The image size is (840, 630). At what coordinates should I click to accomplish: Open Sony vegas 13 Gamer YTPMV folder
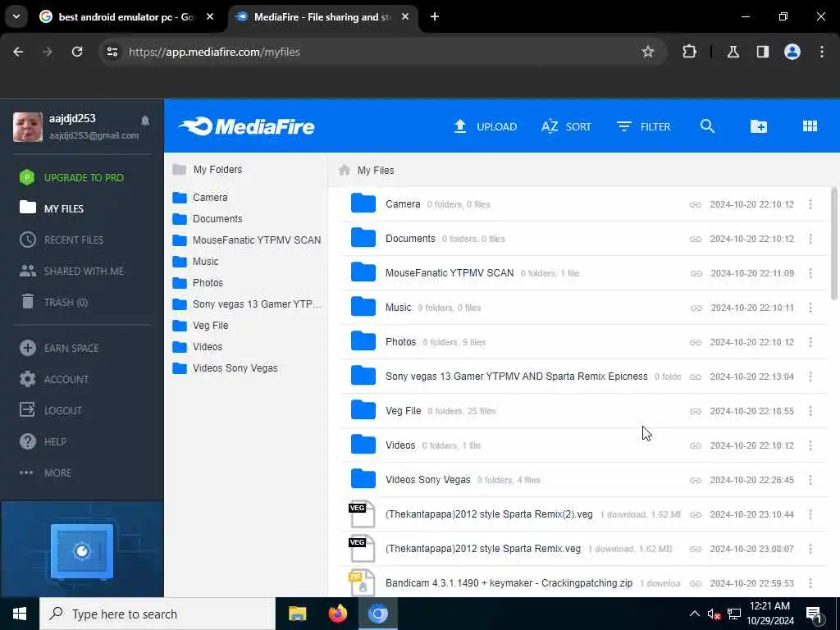pos(516,376)
